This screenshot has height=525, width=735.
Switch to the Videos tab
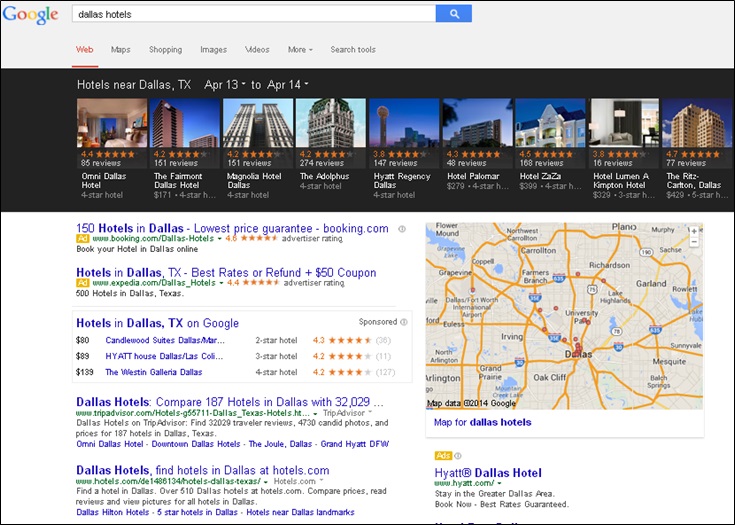tap(257, 50)
